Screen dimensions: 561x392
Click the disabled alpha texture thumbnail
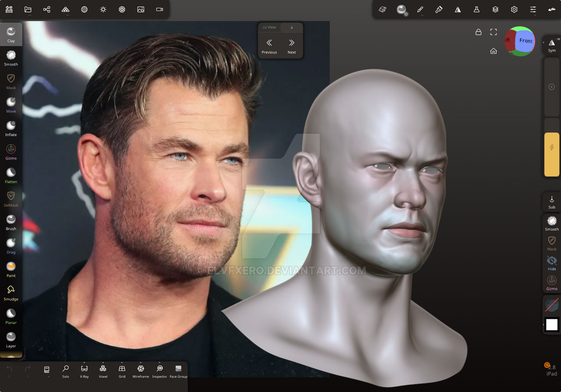(x=552, y=305)
